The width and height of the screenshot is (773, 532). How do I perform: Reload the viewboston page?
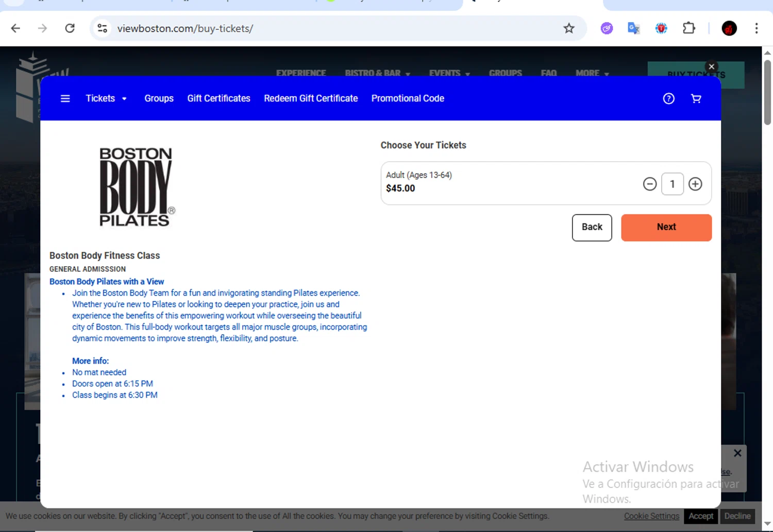coord(70,28)
